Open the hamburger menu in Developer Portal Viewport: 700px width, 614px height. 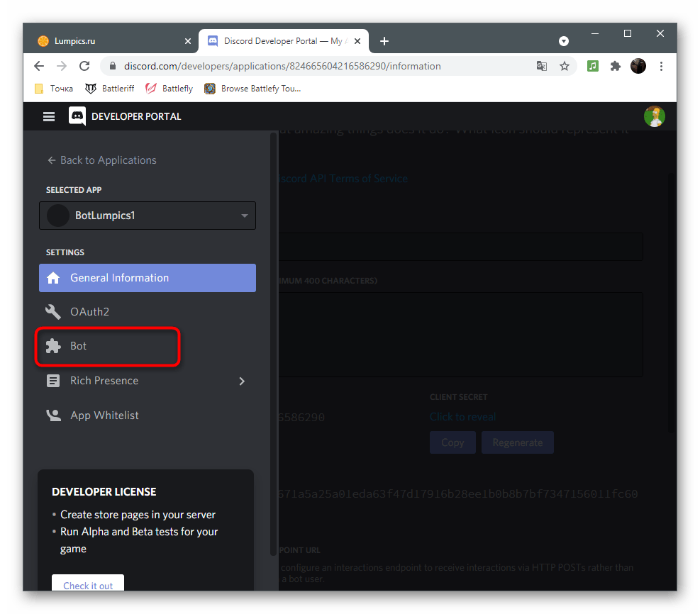point(49,116)
